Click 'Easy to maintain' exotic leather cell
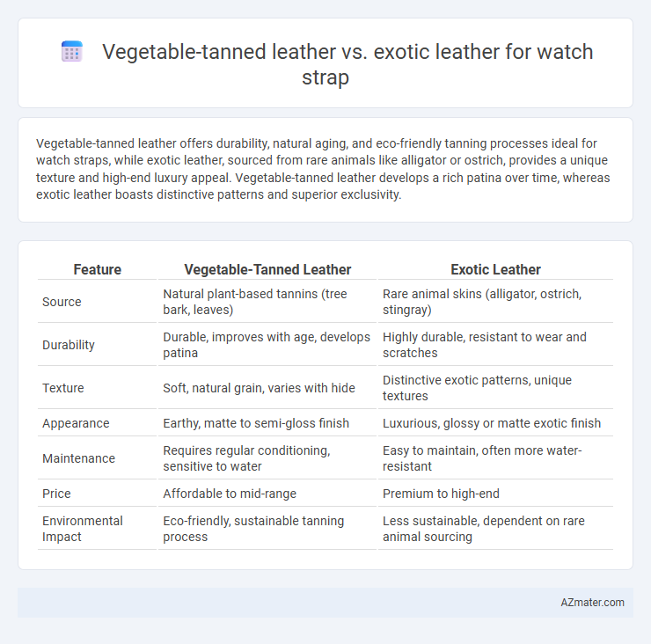The width and height of the screenshot is (651, 644). [482, 458]
